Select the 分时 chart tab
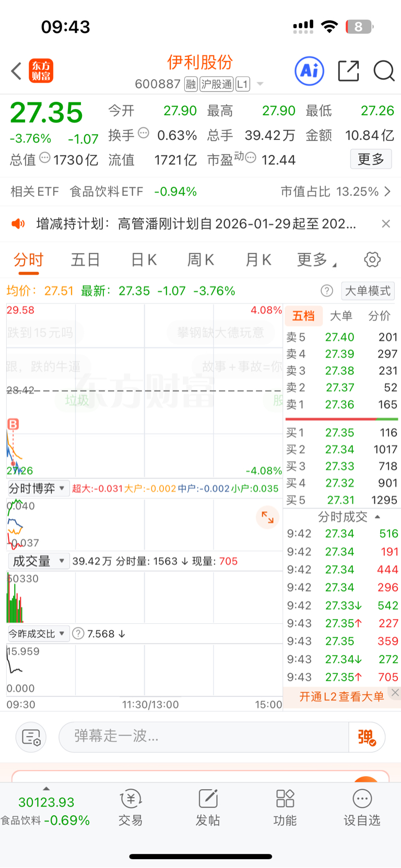 coord(29,259)
